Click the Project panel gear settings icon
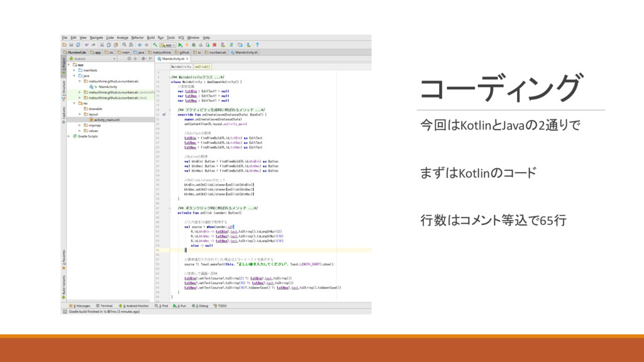 [x=143, y=58]
